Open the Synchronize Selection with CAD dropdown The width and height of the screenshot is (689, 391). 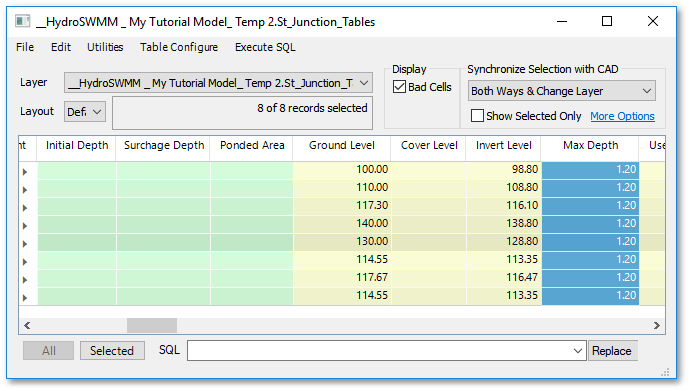(562, 91)
